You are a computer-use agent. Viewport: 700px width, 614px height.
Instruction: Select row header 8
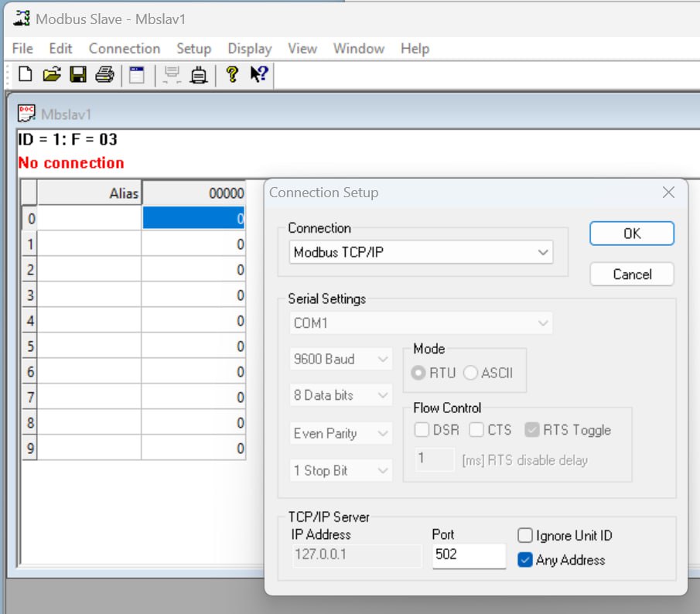coord(30,422)
